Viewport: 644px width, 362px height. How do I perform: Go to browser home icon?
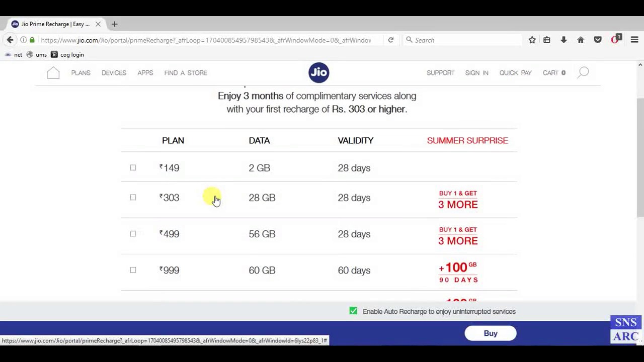pos(581,40)
